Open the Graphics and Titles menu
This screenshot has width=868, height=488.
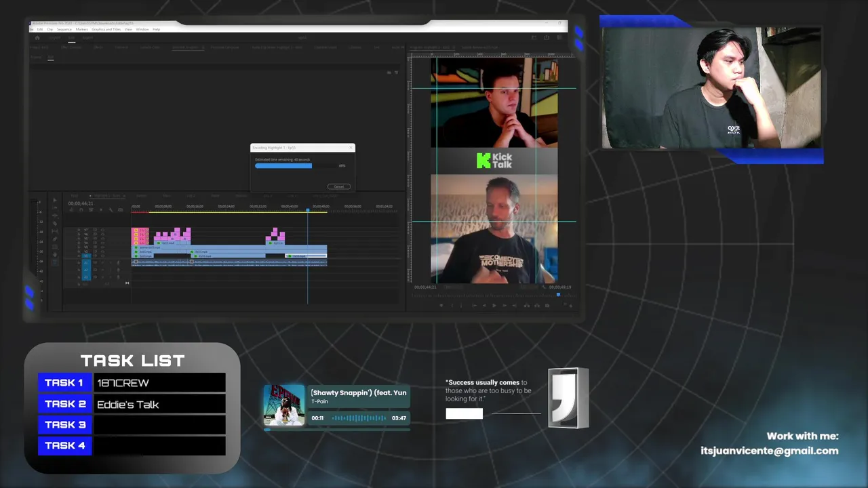coord(106,29)
